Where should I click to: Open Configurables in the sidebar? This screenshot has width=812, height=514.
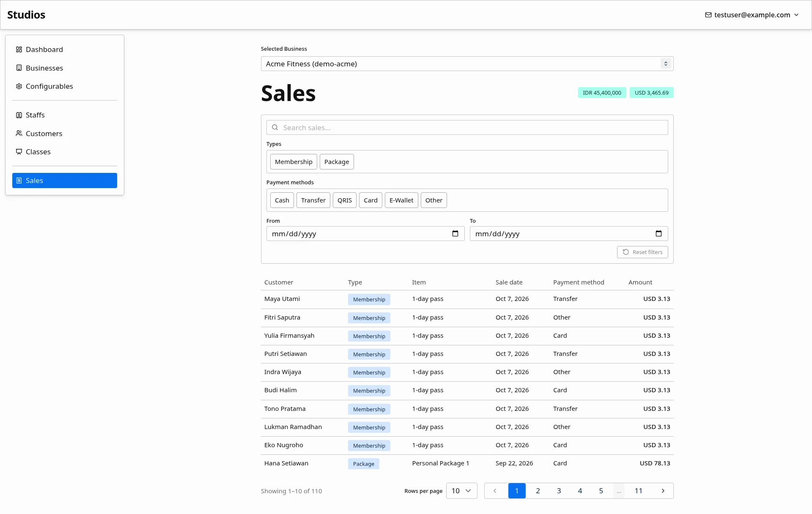(65, 86)
